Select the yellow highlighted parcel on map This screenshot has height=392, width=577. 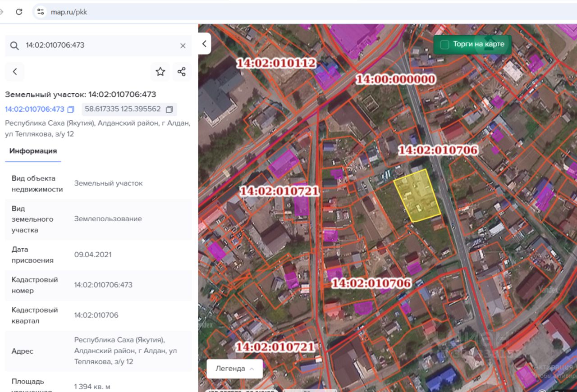[417, 196]
